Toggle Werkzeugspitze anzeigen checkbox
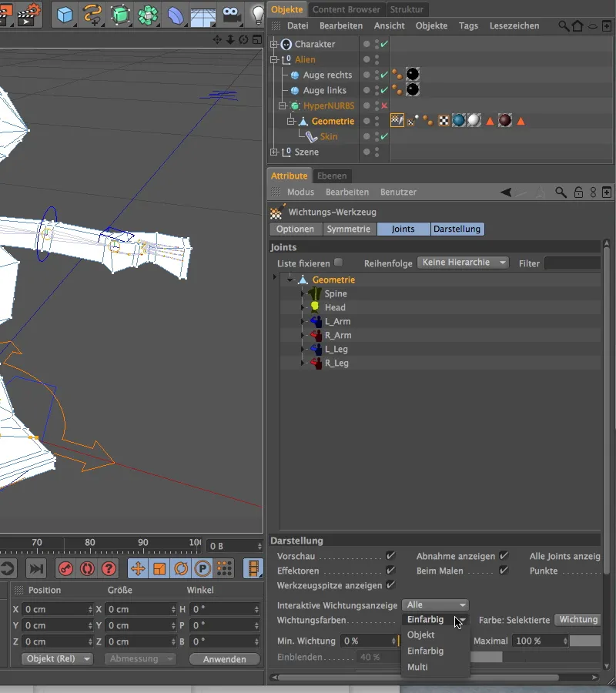Image resolution: width=616 pixels, height=693 pixels. pyautogui.click(x=390, y=584)
